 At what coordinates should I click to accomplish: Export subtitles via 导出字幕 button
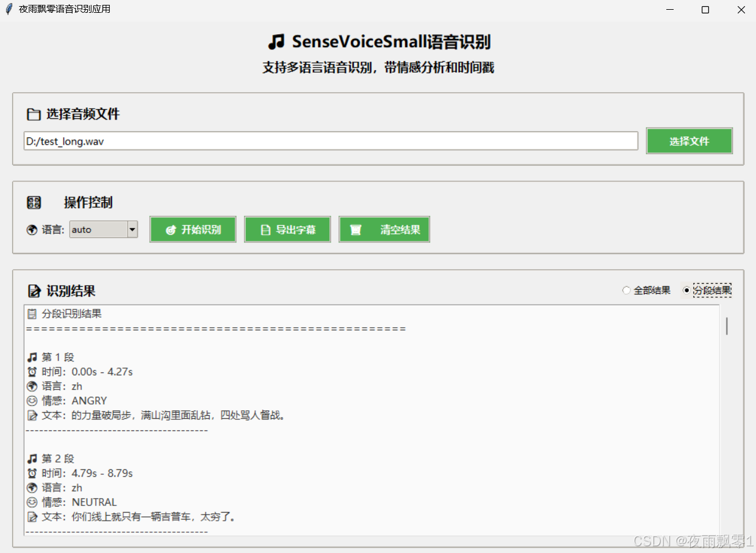pos(287,230)
